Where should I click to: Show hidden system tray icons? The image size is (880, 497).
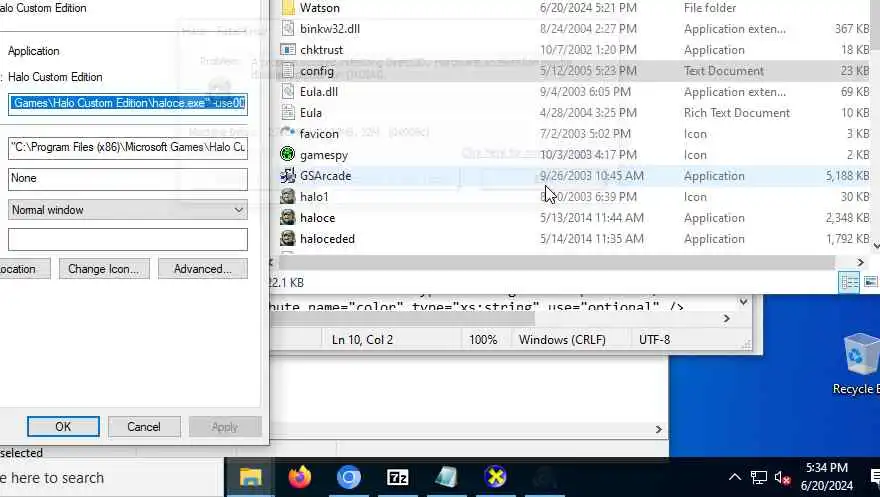[x=734, y=477]
